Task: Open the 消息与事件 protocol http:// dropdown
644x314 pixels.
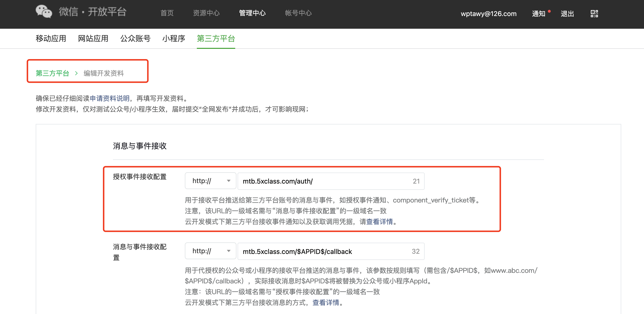Action: pyautogui.click(x=211, y=251)
